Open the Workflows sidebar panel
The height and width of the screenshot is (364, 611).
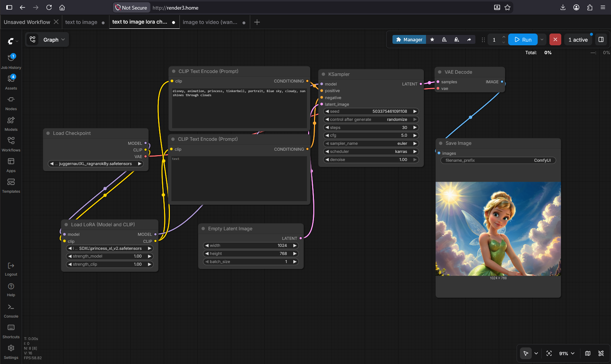(x=11, y=144)
